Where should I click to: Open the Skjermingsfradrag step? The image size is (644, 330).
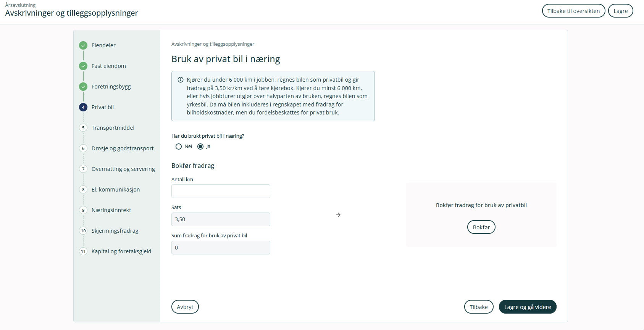(x=115, y=231)
